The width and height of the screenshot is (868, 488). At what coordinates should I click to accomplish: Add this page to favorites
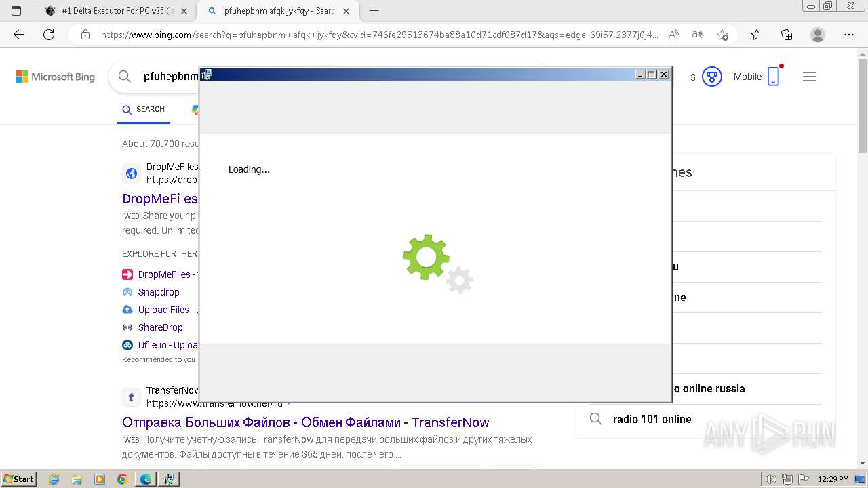point(722,35)
